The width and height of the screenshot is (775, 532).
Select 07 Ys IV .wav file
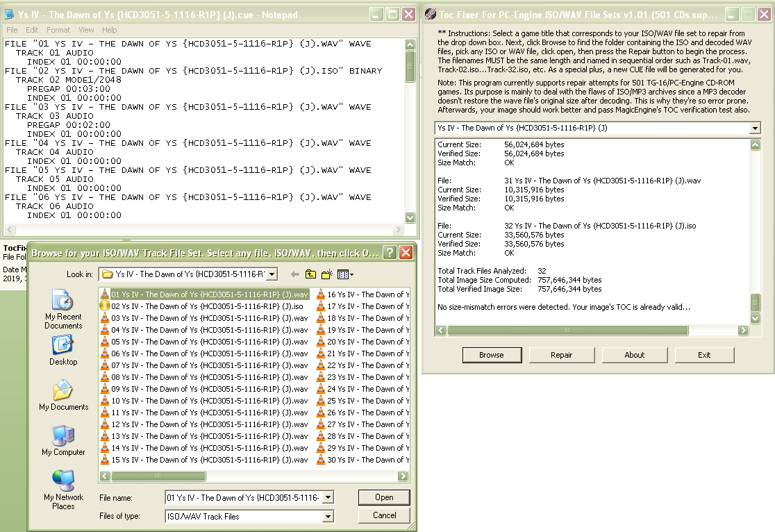click(x=204, y=365)
